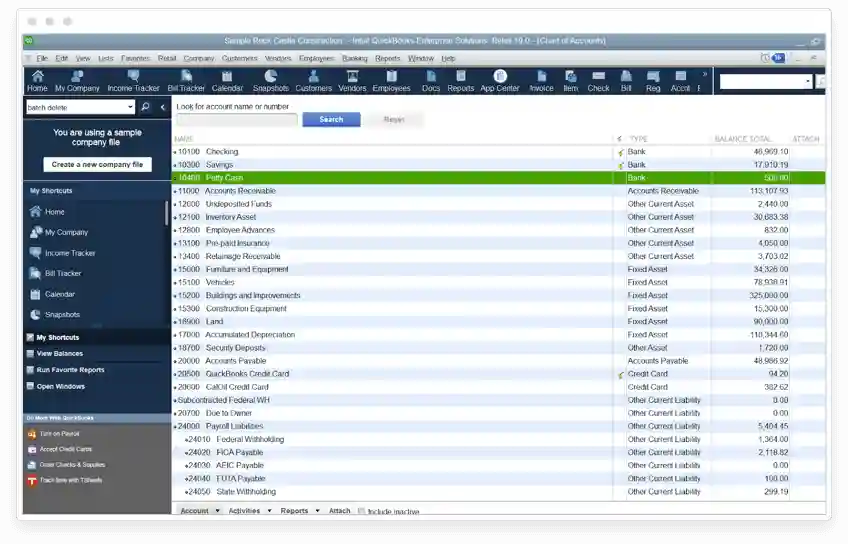The height and width of the screenshot is (544, 848).
Task: Open Order Checks & Supplies link
Action: coord(67,465)
